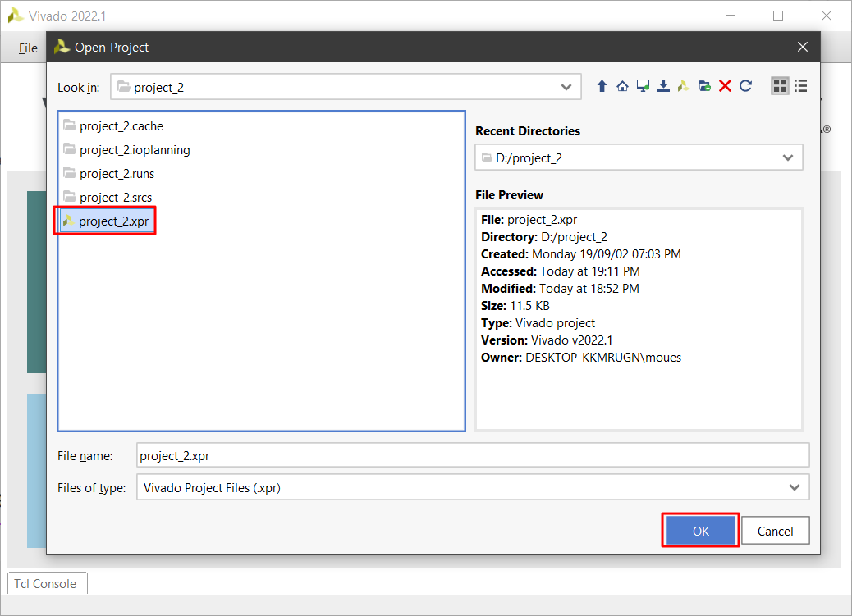The height and width of the screenshot is (616, 852).
Task: Open the Vivado project directory icon
Action: pyautogui.click(x=684, y=86)
